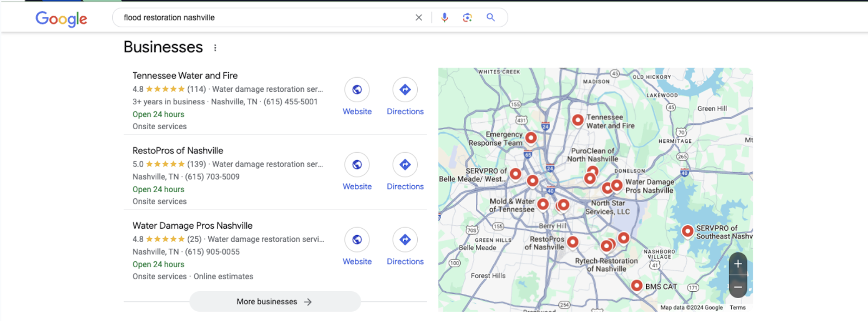Select the BMS CAT map pin
Image resolution: width=868 pixels, height=321 pixels.
(637, 285)
